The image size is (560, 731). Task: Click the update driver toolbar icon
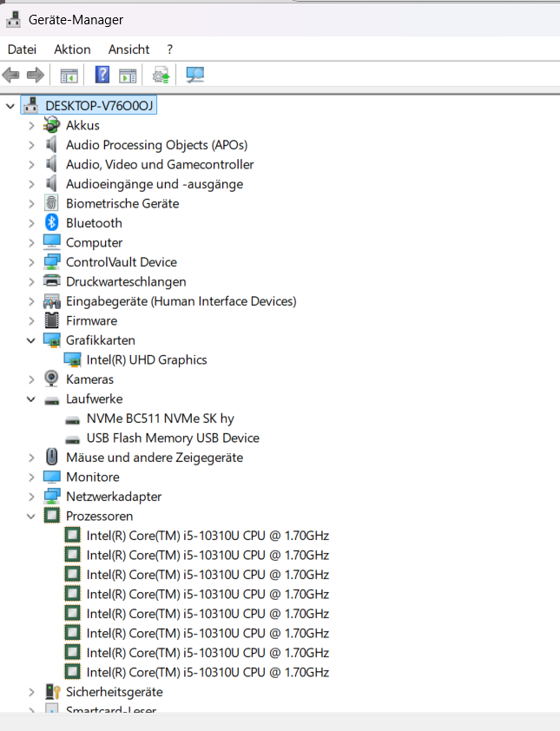[161, 75]
